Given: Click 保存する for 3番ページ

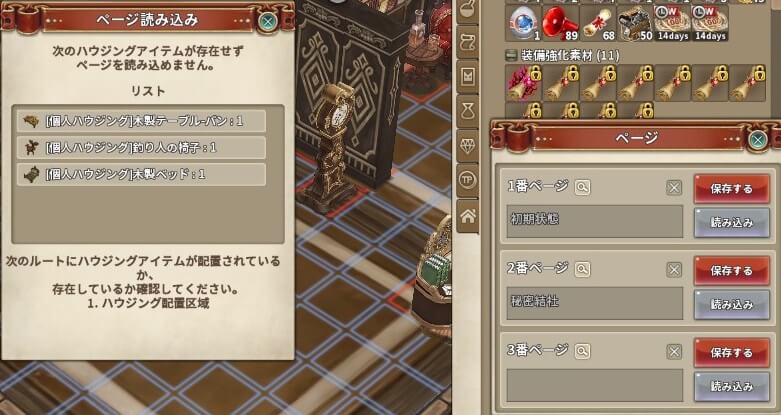Looking at the screenshot, I should 732,353.
